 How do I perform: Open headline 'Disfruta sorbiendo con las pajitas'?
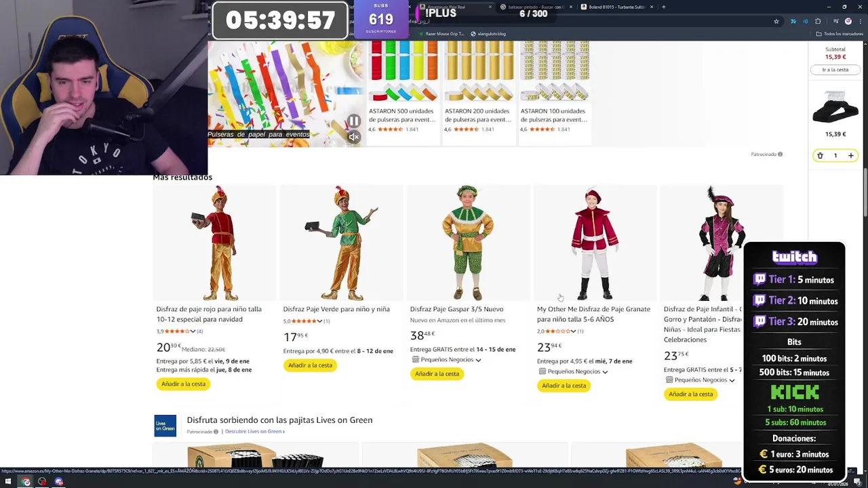[x=279, y=420]
